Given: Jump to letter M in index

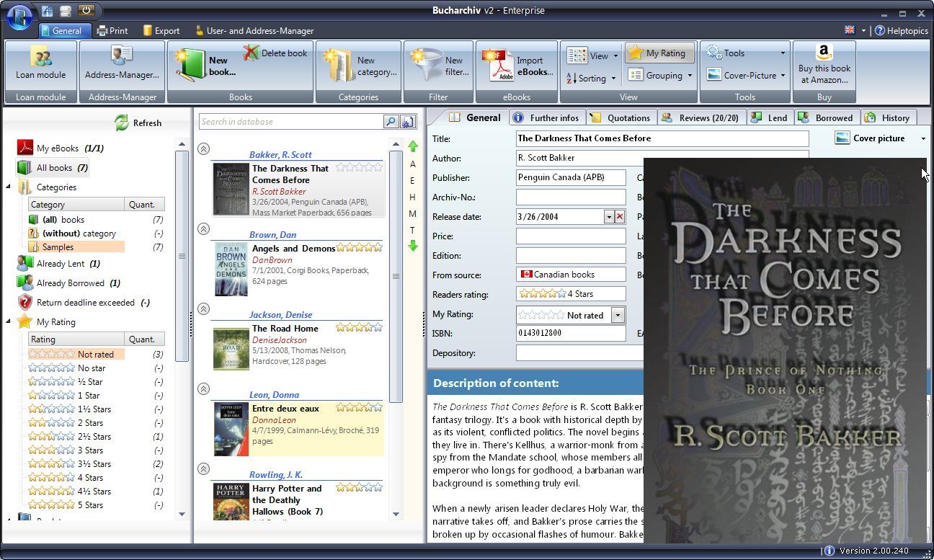Looking at the screenshot, I should 413,214.
